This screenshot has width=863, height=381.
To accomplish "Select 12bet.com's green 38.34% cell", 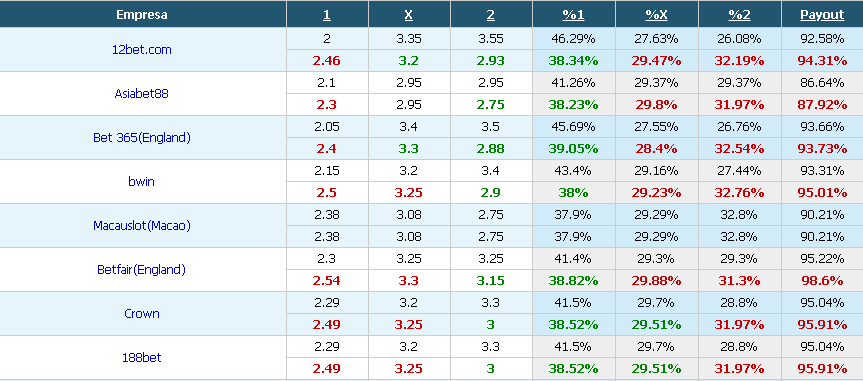I will point(573,61).
